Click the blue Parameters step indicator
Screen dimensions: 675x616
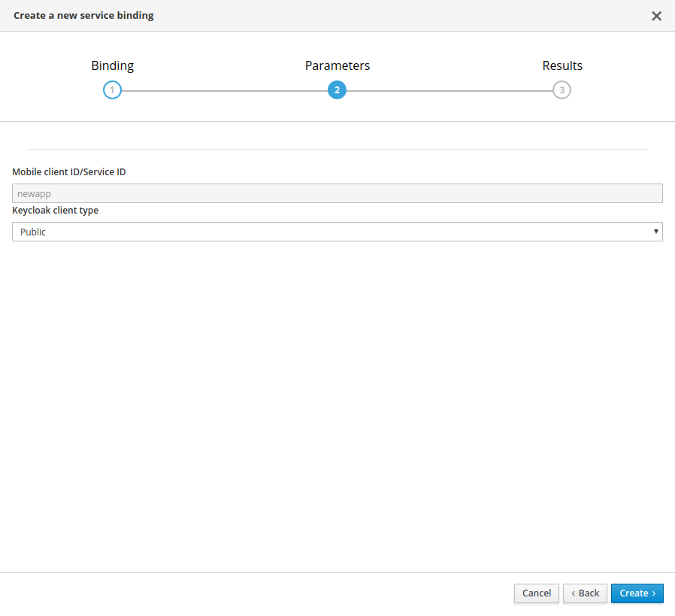(337, 90)
